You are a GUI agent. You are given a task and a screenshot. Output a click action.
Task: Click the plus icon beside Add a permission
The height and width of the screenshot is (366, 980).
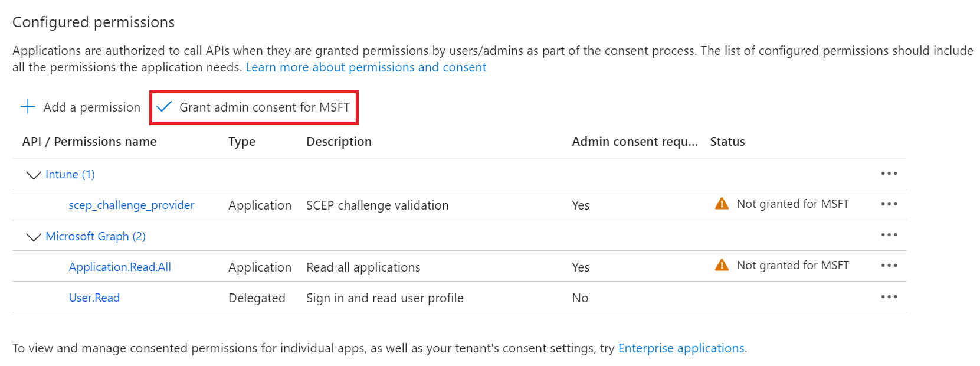pyautogui.click(x=28, y=107)
